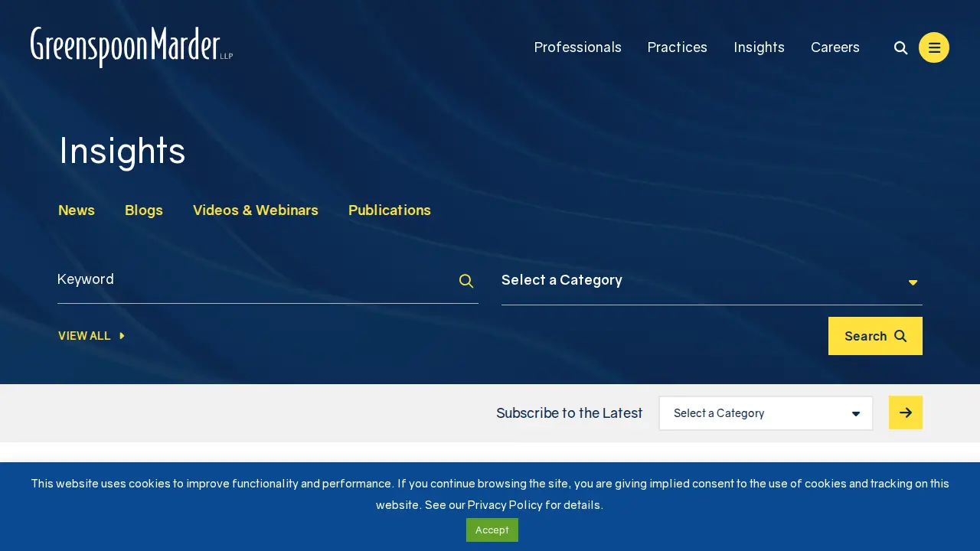Screen dimensions: 980x551
Task: Click the Insights page heading
Action: tap(122, 151)
